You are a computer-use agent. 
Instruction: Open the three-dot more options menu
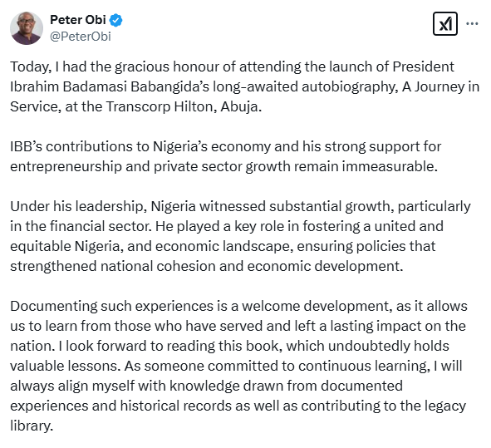pos(472,23)
